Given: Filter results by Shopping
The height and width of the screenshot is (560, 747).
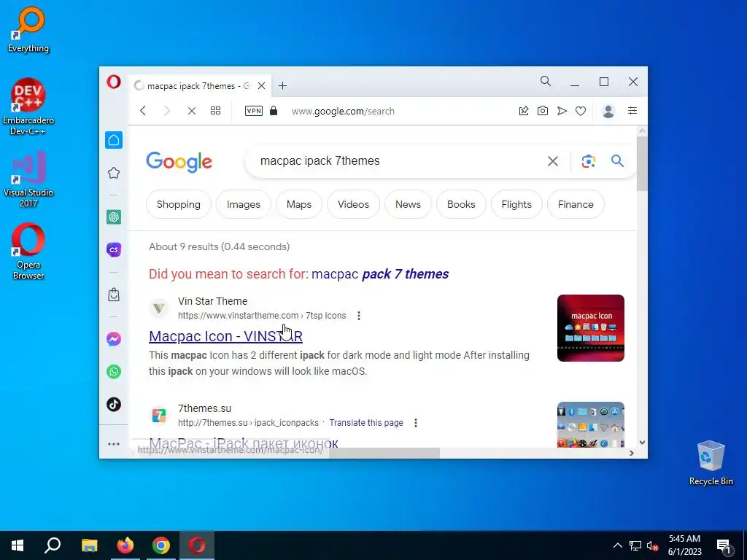Looking at the screenshot, I should [x=179, y=204].
